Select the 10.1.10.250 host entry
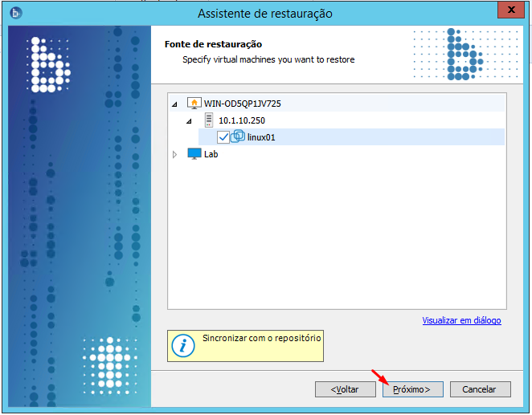The image size is (532, 415). [242, 120]
